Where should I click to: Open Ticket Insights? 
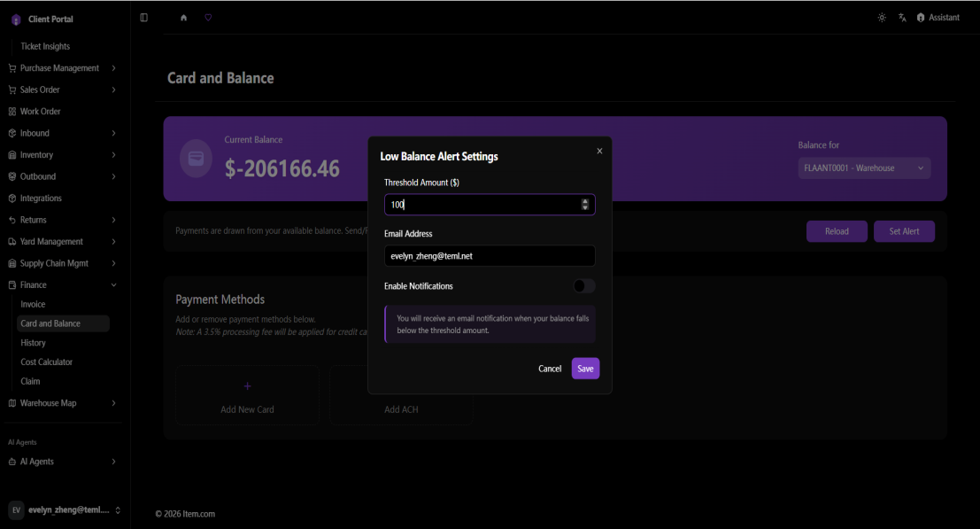pos(45,46)
